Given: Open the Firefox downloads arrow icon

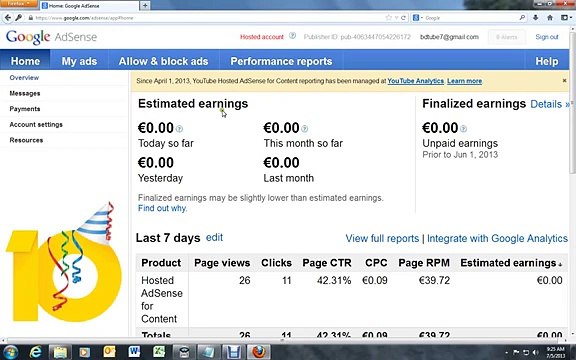Looking at the screenshot, I should 536,17.
